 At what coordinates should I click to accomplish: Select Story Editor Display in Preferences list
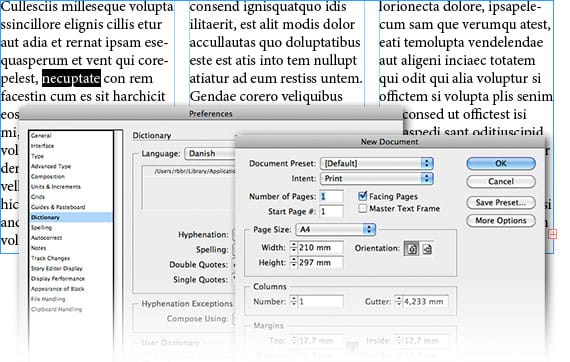(71, 268)
